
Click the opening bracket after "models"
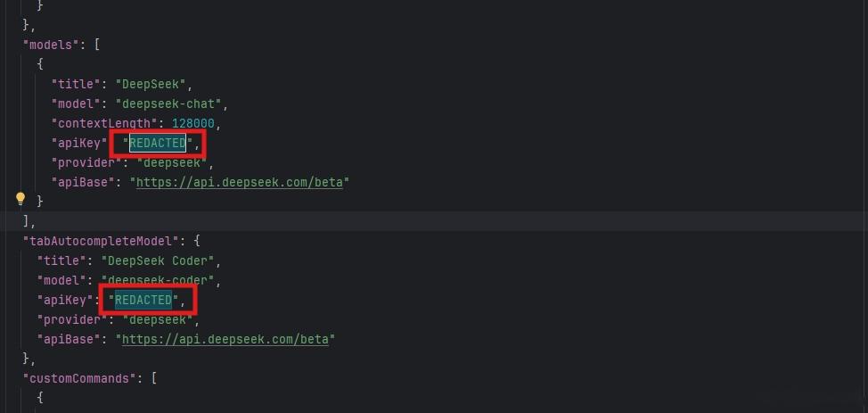97,45
